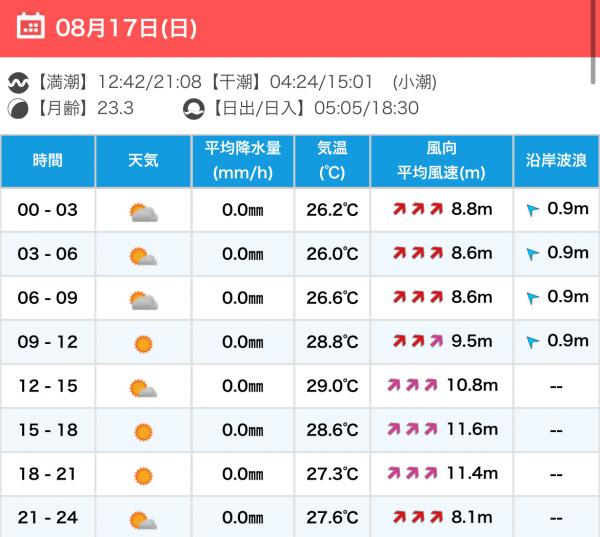Select the 気温 column header
Viewport: 600px width, 537px height.
tap(332, 161)
